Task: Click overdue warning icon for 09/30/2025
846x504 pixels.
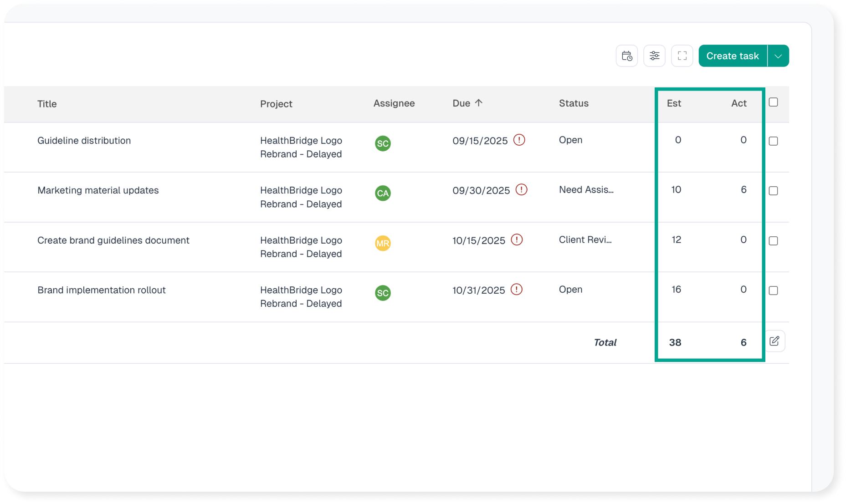Action: click(521, 190)
